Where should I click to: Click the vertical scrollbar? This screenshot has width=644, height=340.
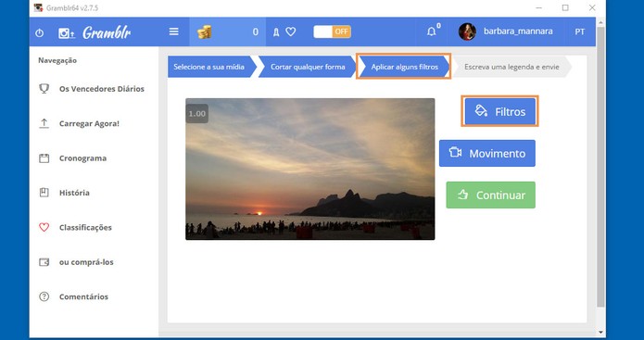600,167
